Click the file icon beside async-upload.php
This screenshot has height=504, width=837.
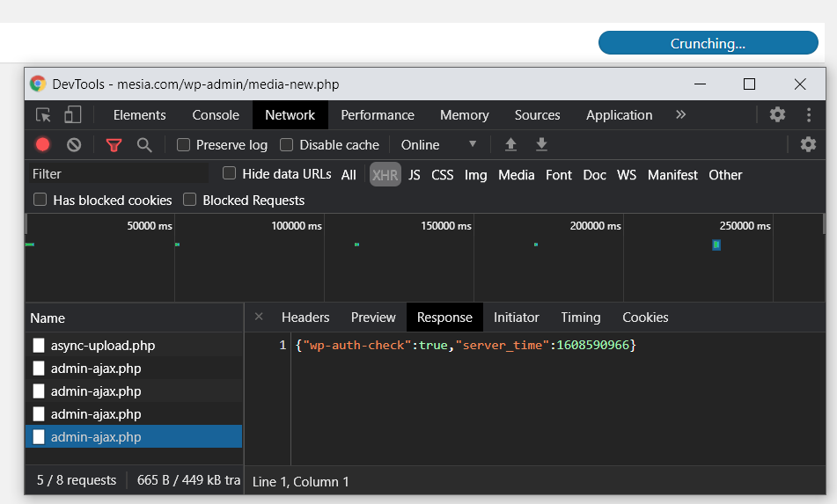pos(39,345)
